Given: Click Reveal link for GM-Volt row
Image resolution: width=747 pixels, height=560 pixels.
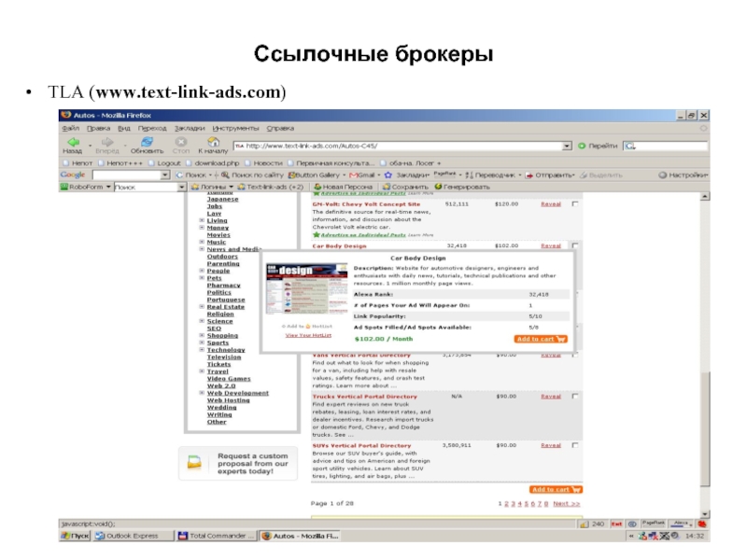Looking at the screenshot, I should 551,203.
